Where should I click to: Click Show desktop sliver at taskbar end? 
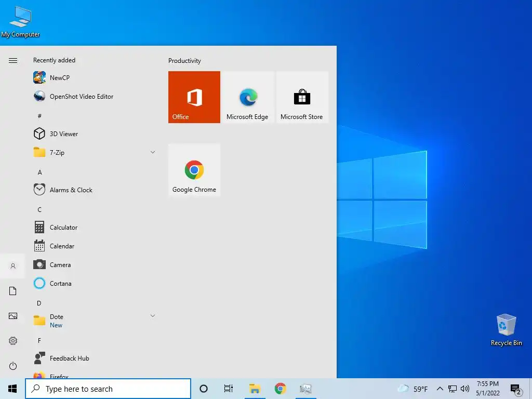pos(530,389)
